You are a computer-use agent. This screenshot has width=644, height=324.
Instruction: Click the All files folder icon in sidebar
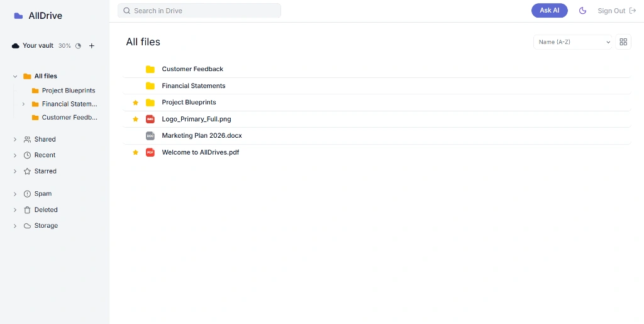click(x=27, y=76)
